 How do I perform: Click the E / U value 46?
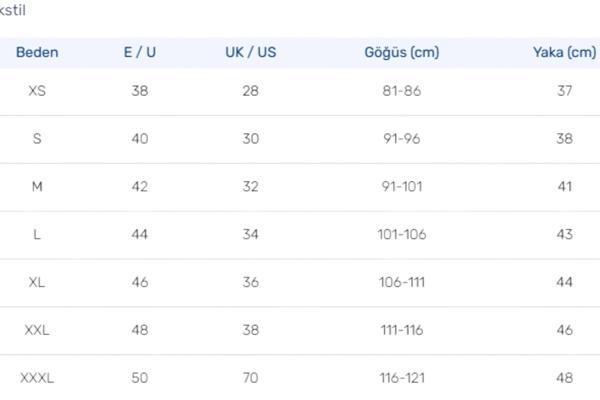(139, 282)
